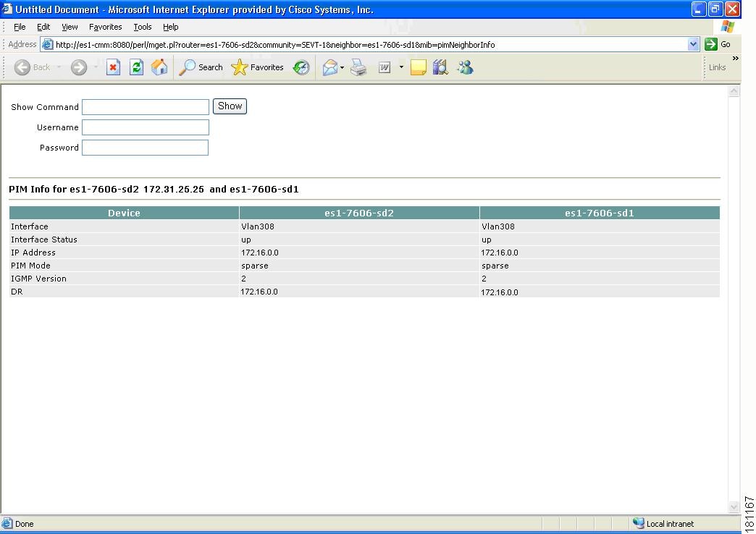756x534 pixels.
Task: Launch Windows Messenger from the toolbar
Action: click(x=466, y=67)
